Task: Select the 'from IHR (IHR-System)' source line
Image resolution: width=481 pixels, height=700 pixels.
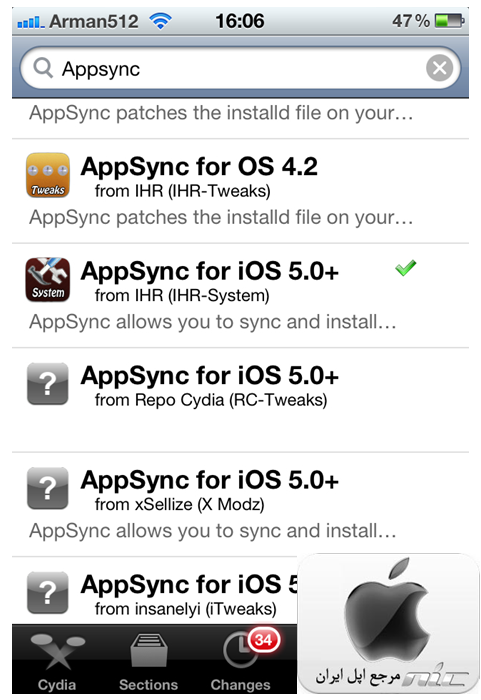Action: pos(182,296)
